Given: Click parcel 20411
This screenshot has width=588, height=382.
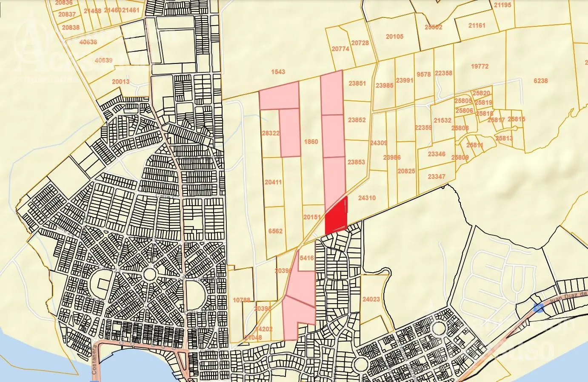Looking at the screenshot, I should (273, 182).
